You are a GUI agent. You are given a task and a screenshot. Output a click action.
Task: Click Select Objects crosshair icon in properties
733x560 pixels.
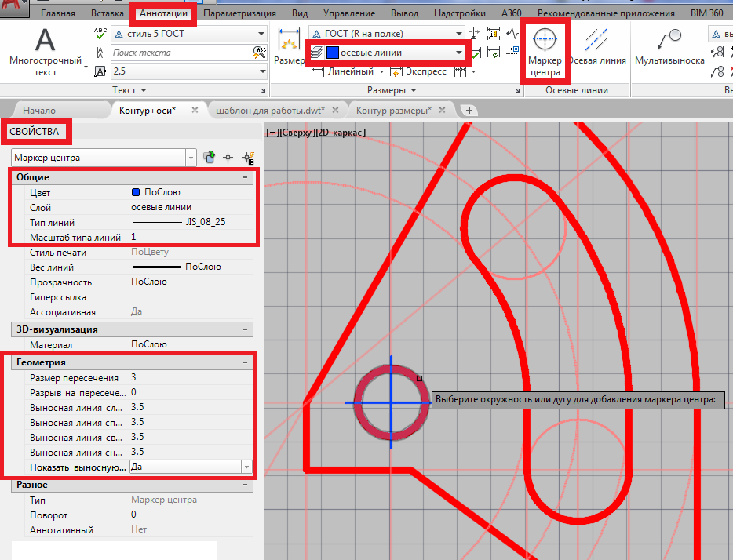[228, 158]
